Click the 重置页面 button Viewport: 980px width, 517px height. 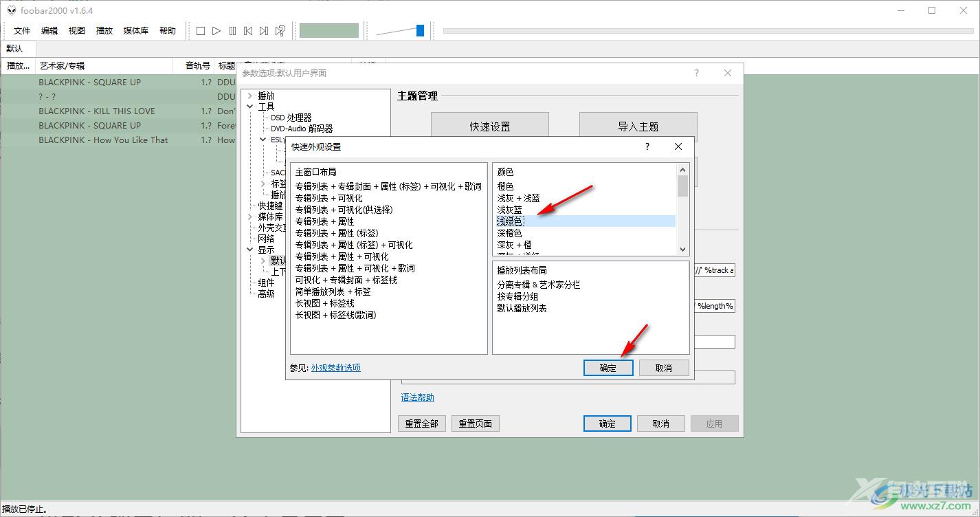click(x=476, y=423)
